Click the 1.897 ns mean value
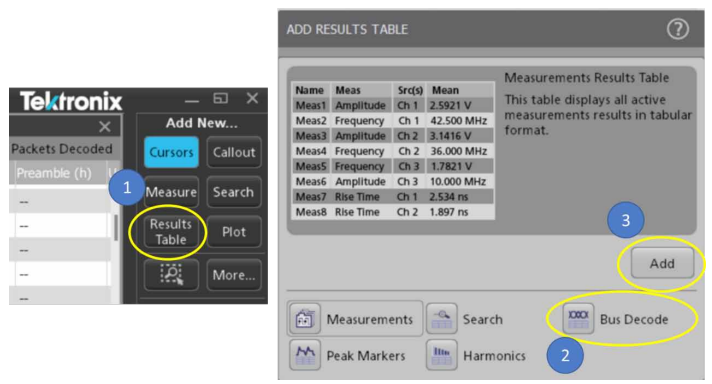This screenshot has width=712, height=384. point(449,212)
